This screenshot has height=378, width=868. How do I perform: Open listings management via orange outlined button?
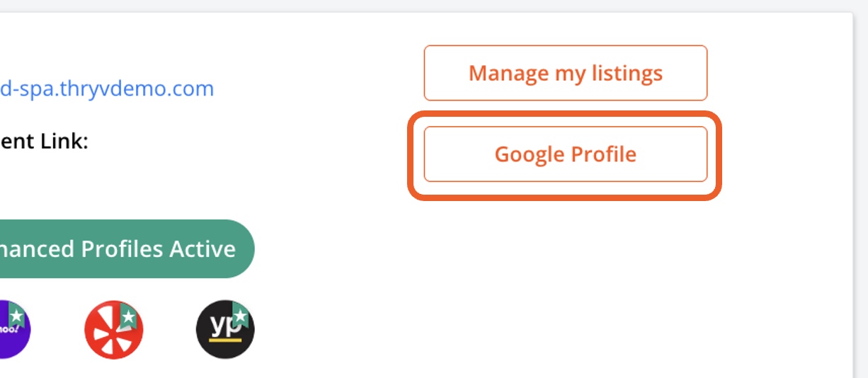coord(565,73)
